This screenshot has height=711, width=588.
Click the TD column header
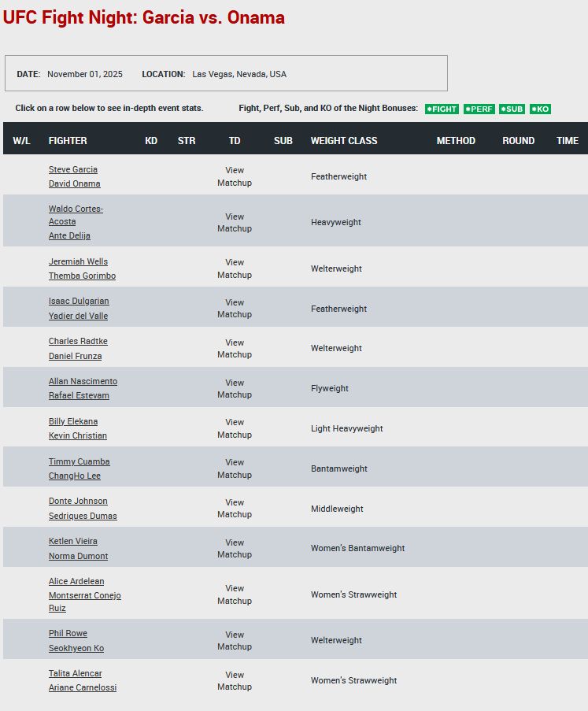click(x=235, y=141)
